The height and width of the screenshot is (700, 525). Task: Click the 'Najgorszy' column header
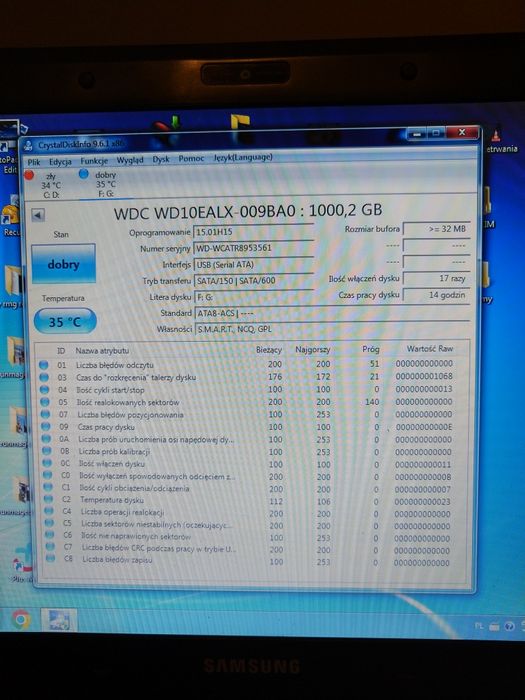[x=312, y=350]
